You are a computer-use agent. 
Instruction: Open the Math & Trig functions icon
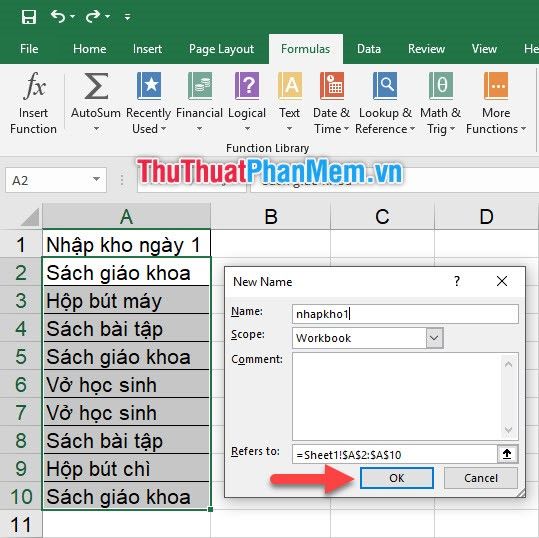[440, 86]
